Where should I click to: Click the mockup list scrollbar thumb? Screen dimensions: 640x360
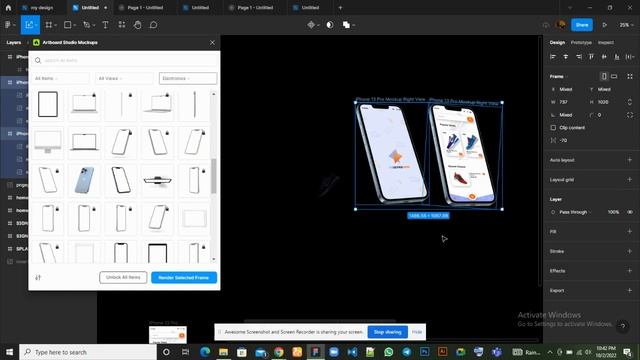[213, 176]
